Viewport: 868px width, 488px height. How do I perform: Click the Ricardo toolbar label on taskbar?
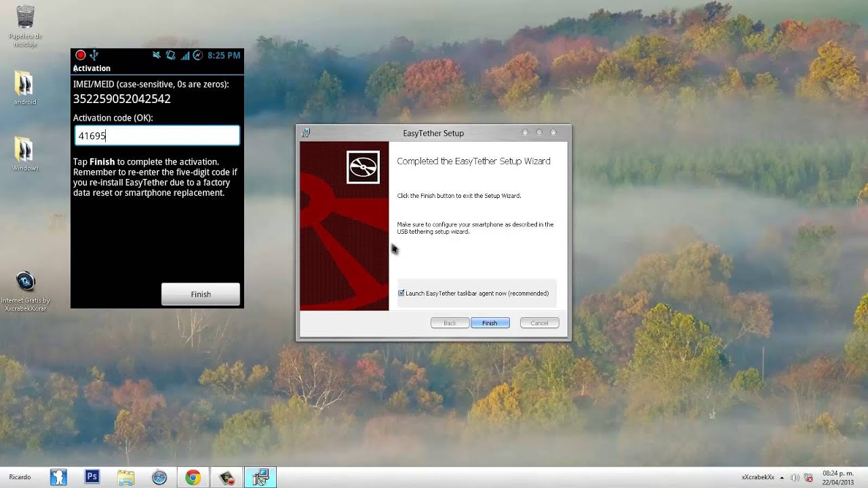pyautogui.click(x=20, y=477)
